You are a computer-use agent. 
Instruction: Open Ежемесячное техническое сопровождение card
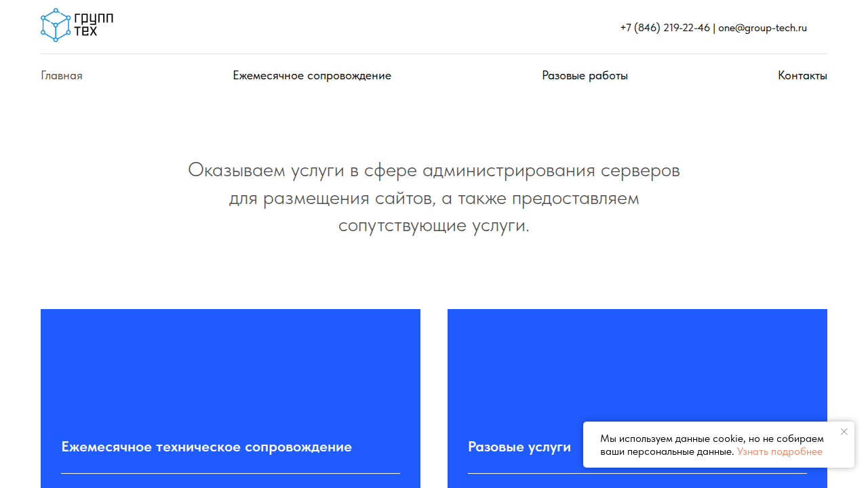click(x=231, y=399)
